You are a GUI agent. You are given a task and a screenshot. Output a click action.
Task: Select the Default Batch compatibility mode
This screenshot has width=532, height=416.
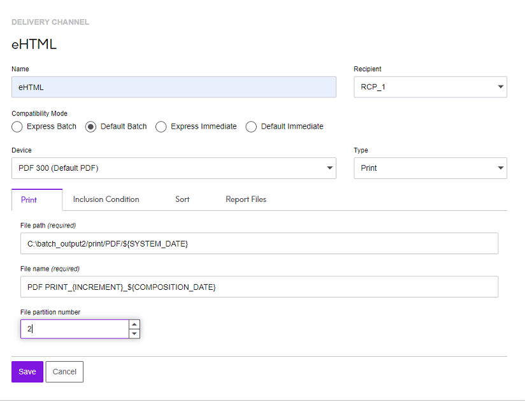(x=91, y=127)
